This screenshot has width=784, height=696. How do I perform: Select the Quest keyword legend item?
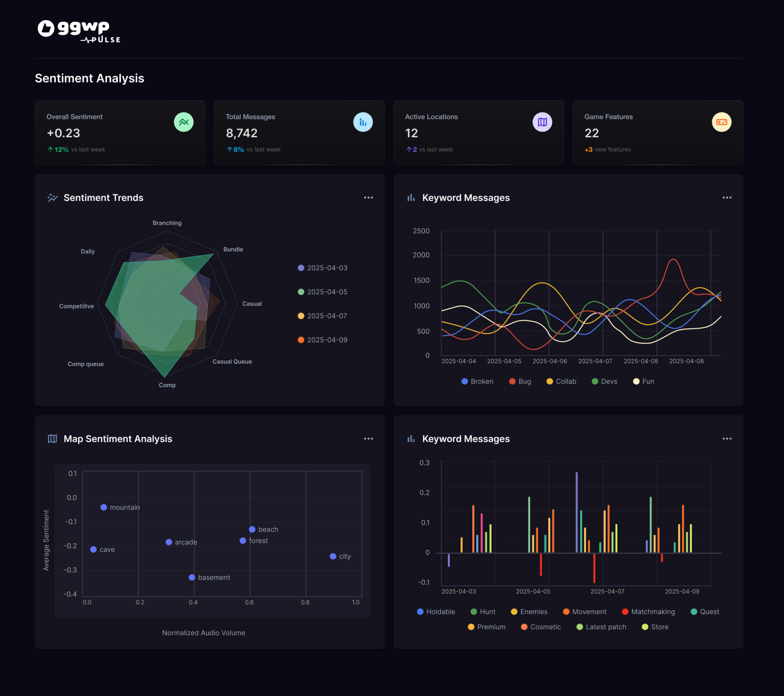click(x=705, y=612)
